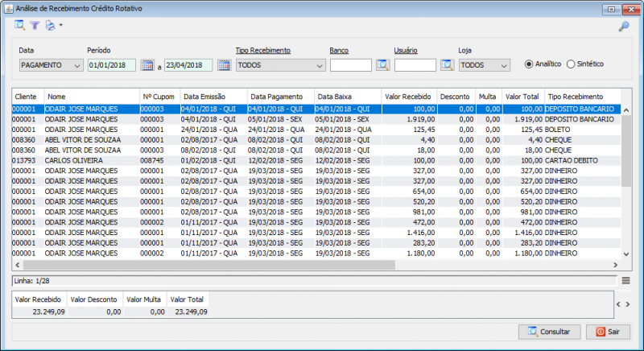The height and width of the screenshot is (351, 644).
Task: Sort by the Data Emissão column header
Action: (x=214, y=97)
